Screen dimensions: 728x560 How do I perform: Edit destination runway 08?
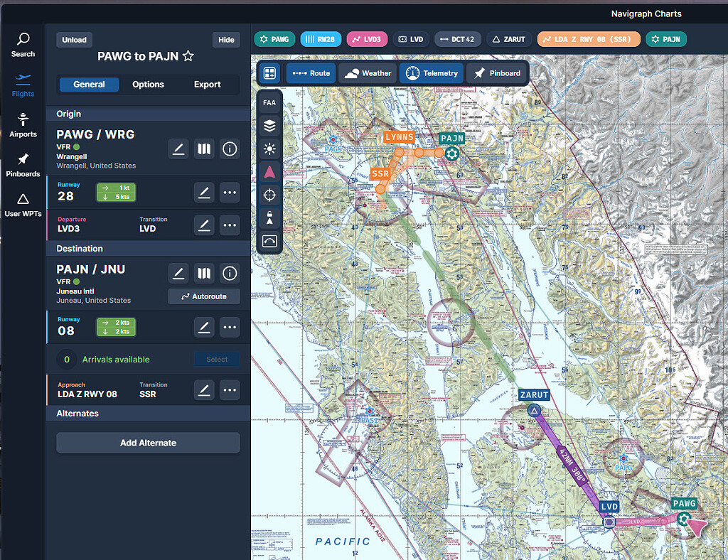[x=204, y=327]
